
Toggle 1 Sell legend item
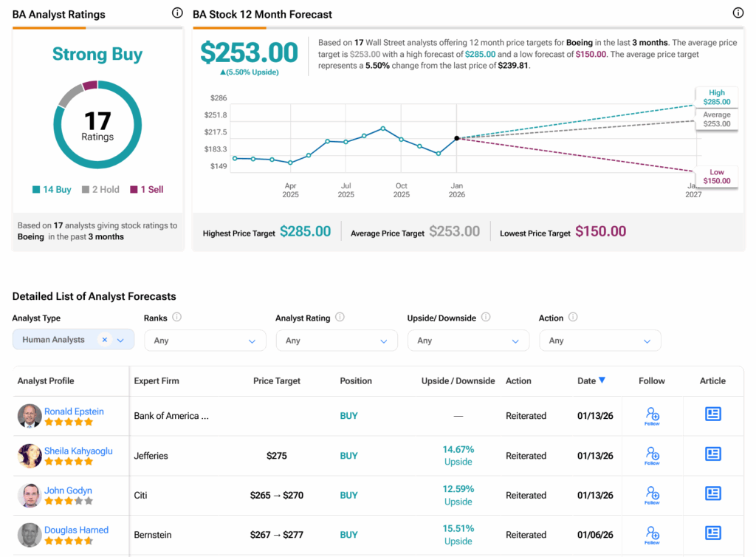(147, 190)
